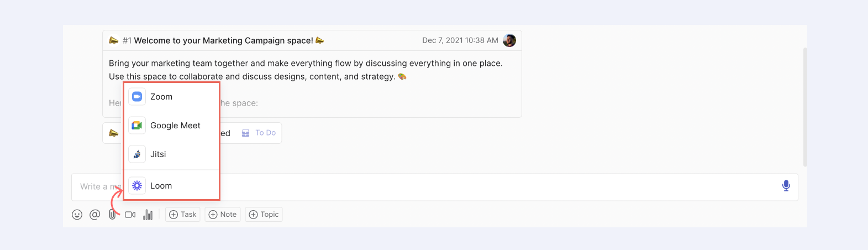Image resolution: width=868 pixels, height=250 pixels.
Task: Select Google Meet from the menu
Action: point(175,126)
